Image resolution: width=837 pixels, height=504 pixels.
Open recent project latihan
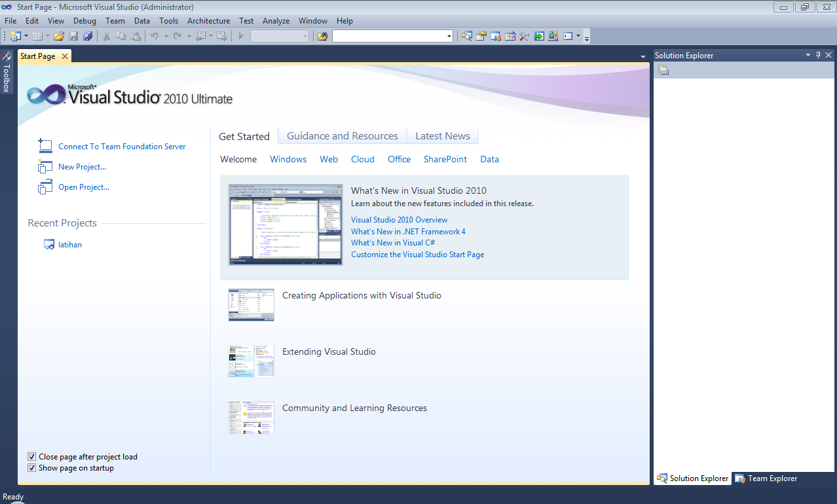tap(70, 245)
